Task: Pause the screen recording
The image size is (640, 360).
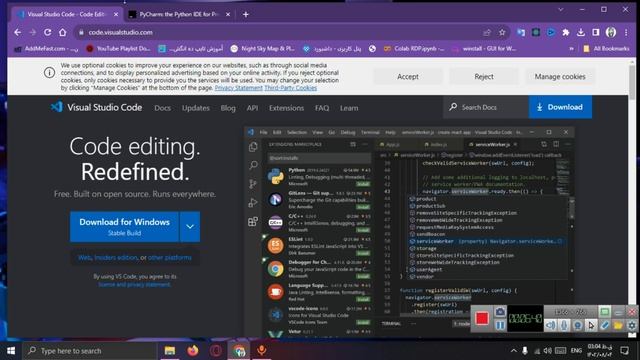Action: [x=500, y=325]
